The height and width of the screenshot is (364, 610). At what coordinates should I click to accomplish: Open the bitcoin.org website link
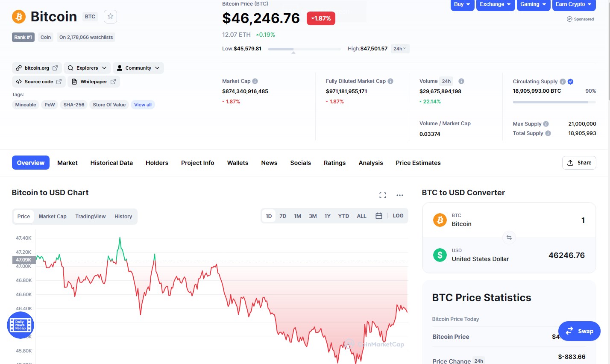(37, 68)
